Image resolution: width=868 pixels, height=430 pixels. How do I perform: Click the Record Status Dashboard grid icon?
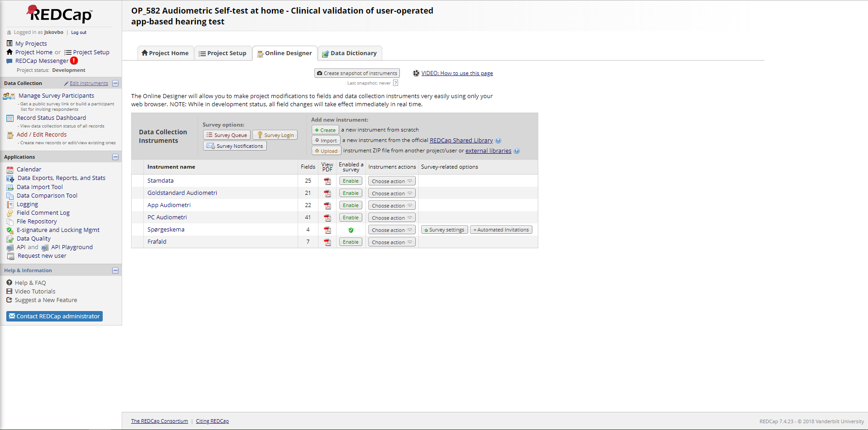point(10,118)
